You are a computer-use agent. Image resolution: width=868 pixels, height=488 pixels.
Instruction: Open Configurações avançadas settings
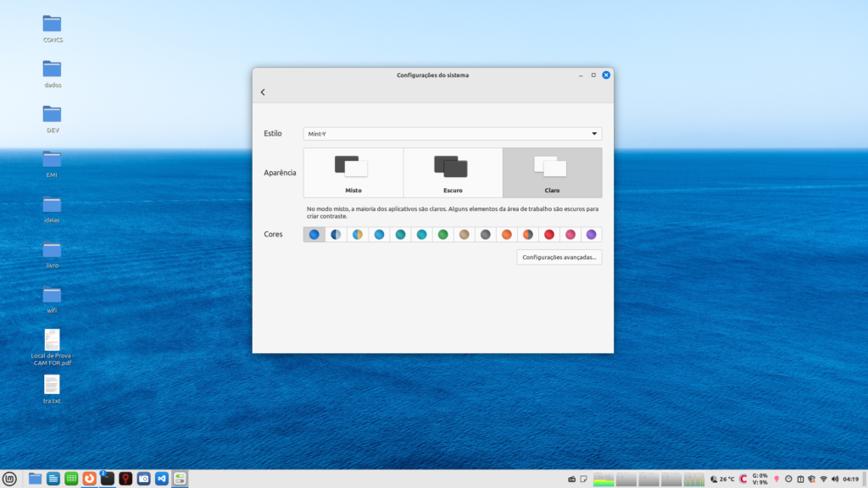[559, 258]
